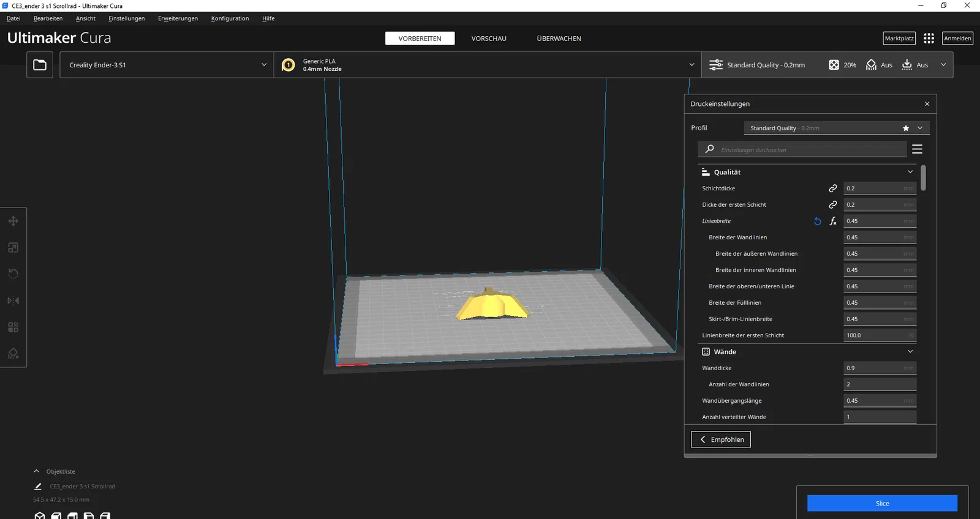Viewport: 980px width, 519px height.
Task: Open the Erweiterungen menu
Action: (x=178, y=18)
